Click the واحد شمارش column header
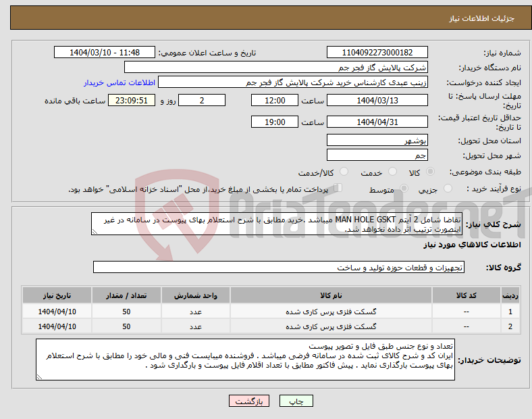 pyautogui.click(x=196, y=295)
